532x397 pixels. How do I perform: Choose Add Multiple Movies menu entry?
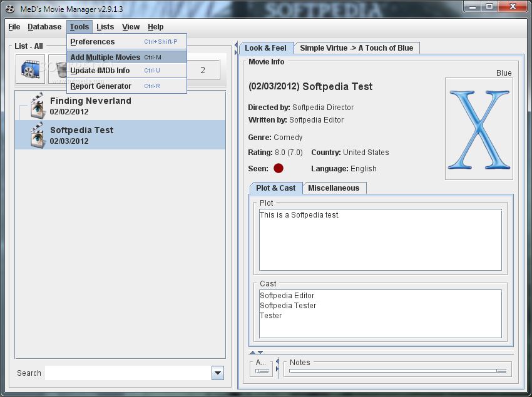click(x=126, y=57)
